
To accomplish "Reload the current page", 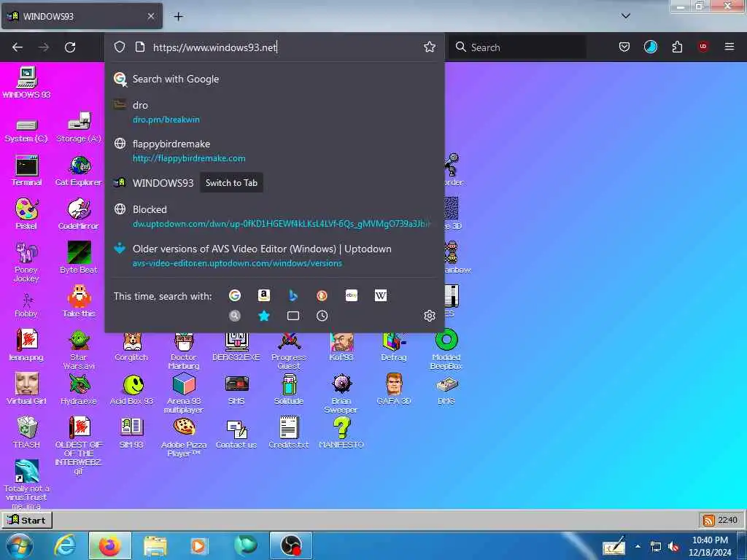I will pos(70,47).
